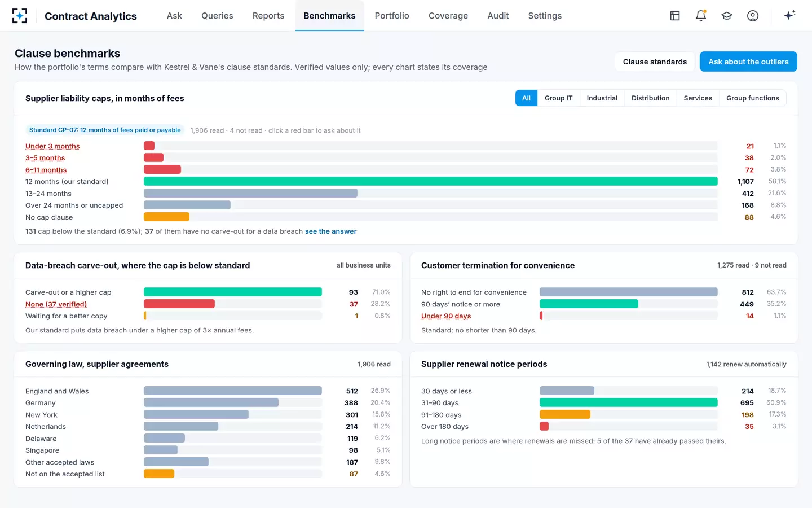Switch to the Reports tab
This screenshot has width=812, height=508.
click(x=268, y=16)
